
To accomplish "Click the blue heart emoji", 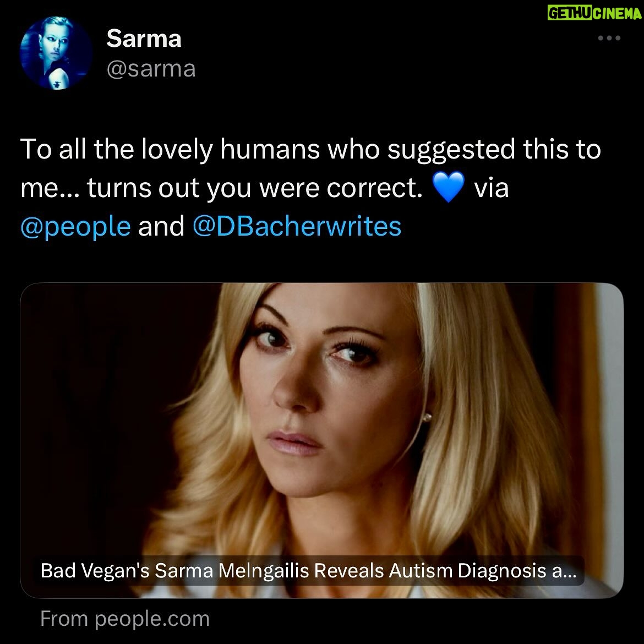I will tap(449, 187).
